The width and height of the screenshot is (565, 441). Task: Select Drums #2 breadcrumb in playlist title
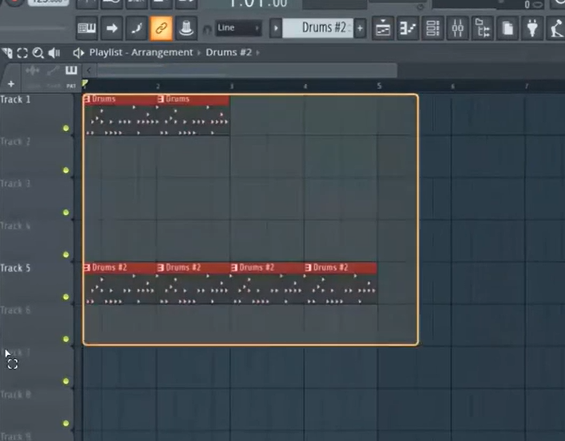(x=228, y=53)
